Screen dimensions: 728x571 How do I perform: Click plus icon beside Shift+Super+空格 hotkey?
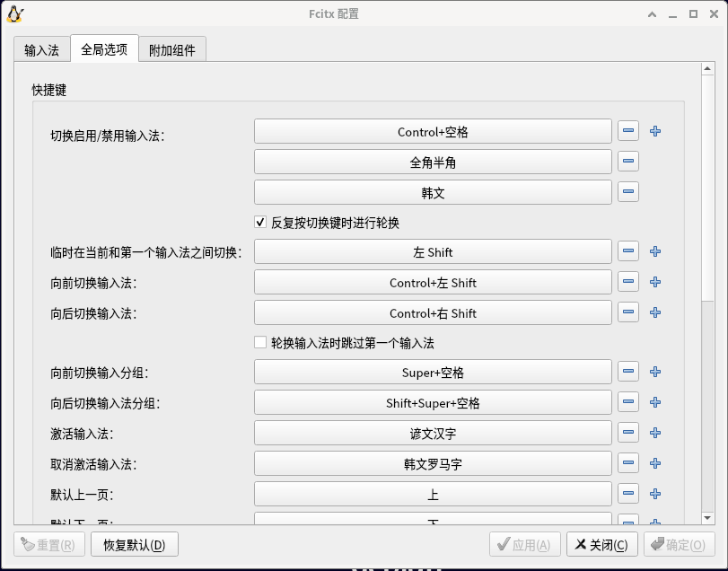pos(655,402)
